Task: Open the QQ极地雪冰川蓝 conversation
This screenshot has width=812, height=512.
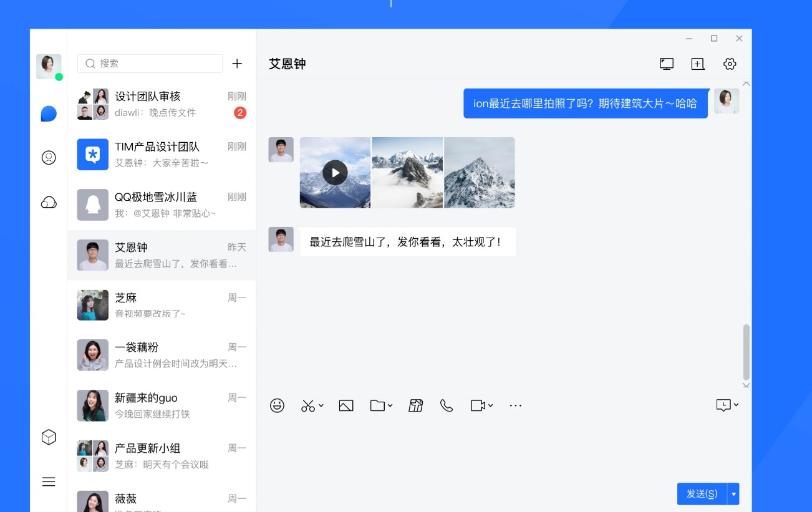Action: pos(162,205)
